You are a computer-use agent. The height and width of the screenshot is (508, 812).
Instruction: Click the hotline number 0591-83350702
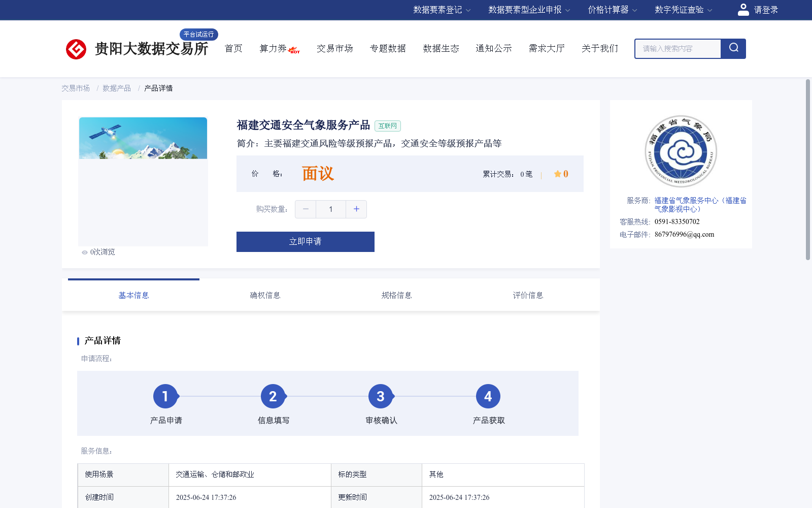click(x=677, y=222)
